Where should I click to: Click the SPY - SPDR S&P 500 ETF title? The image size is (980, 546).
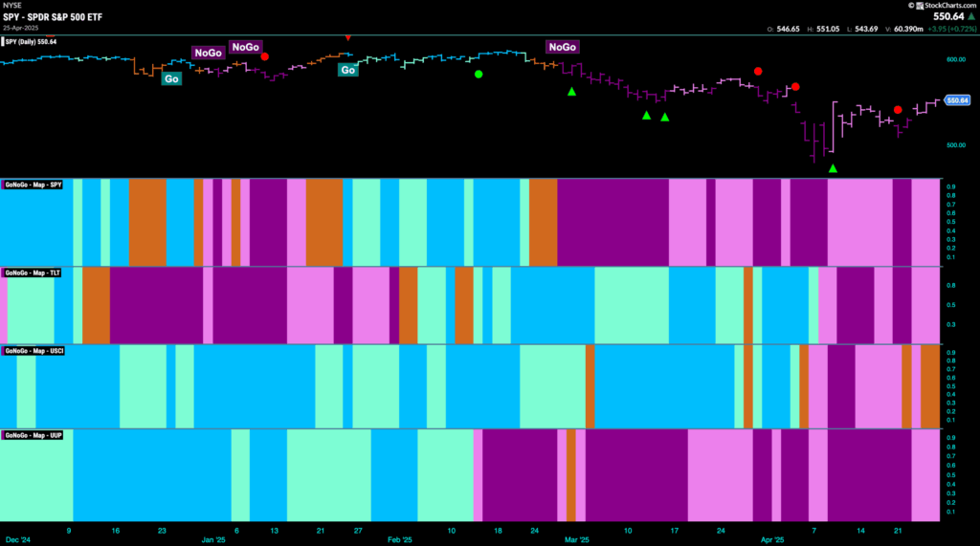pos(53,17)
